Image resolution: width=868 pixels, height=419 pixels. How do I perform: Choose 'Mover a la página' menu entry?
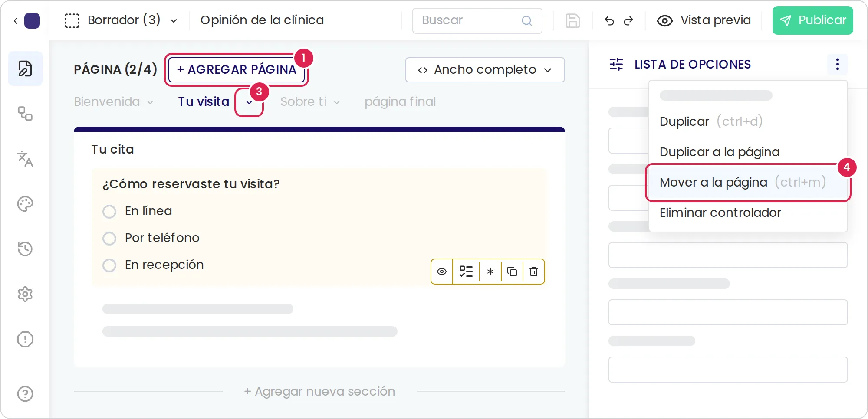[x=748, y=182]
